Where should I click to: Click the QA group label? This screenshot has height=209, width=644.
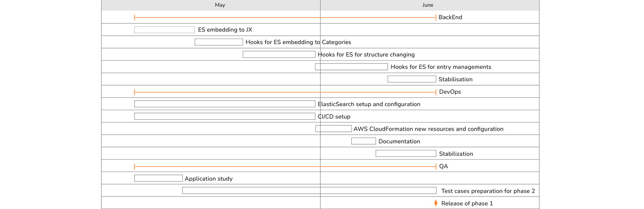point(444,166)
